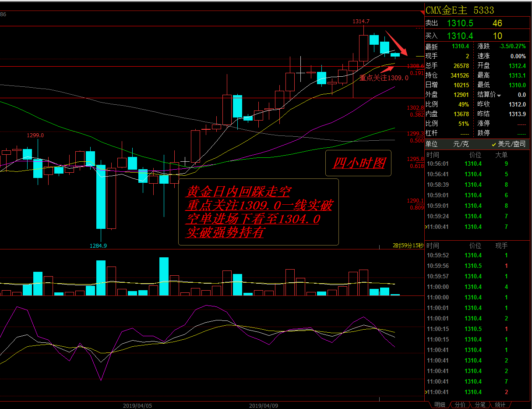Click the 昨结 value 1313.9

pyautogui.click(x=517, y=114)
